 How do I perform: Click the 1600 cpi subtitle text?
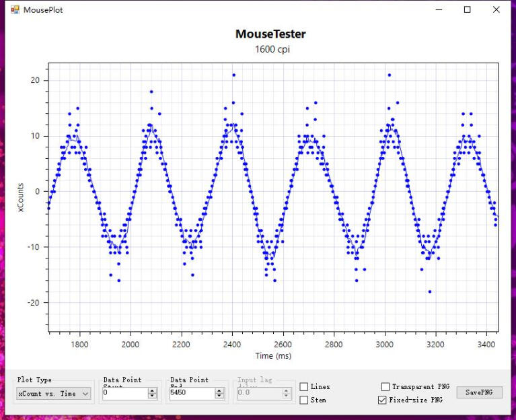pyautogui.click(x=272, y=49)
